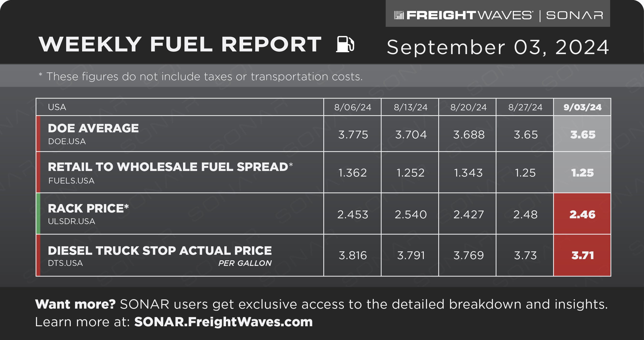The width and height of the screenshot is (644, 340).
Task: Click the red 3.71 truck stop cell
Action: pos(582,255)
